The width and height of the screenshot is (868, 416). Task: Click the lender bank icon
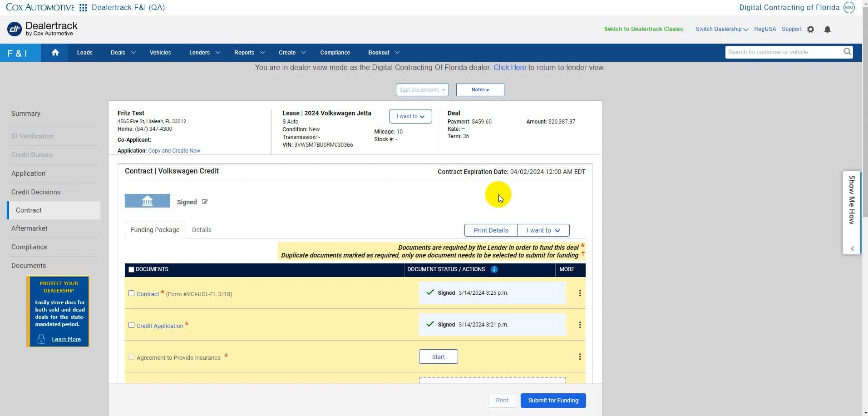point(147,201)
